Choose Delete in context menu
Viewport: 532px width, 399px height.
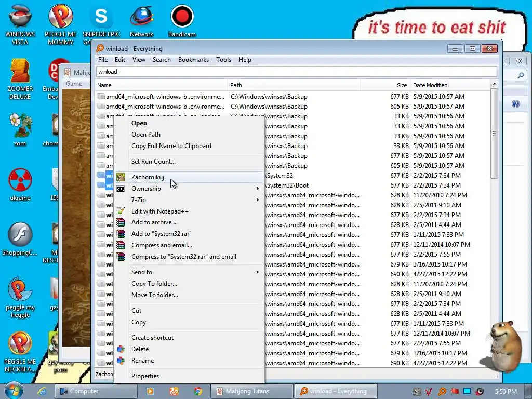[189, 349]
